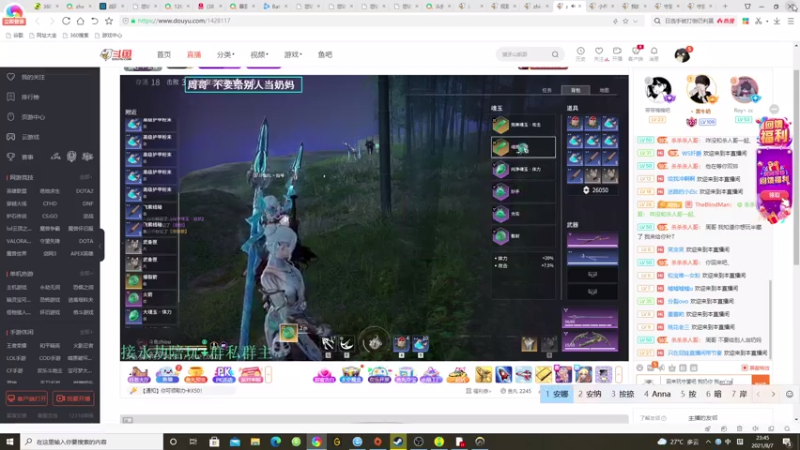The height and width of the screenshot is (450, 800).
Task: Expand more activities with the arrow after the PK icons
Action: (268, 374)
